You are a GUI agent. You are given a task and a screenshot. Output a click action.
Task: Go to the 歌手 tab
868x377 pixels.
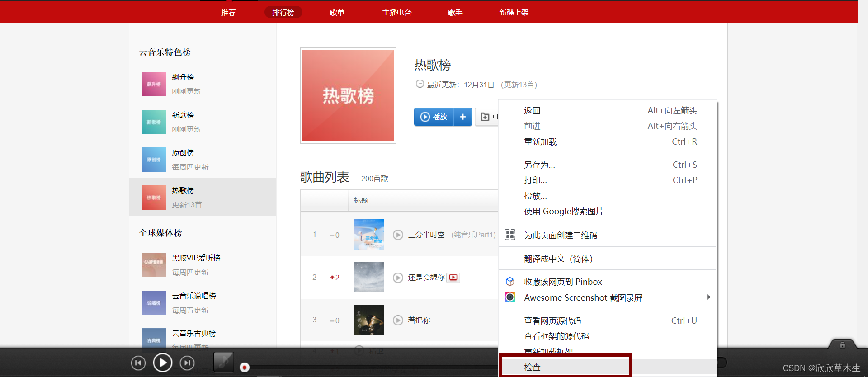click(x=455, y=12)
